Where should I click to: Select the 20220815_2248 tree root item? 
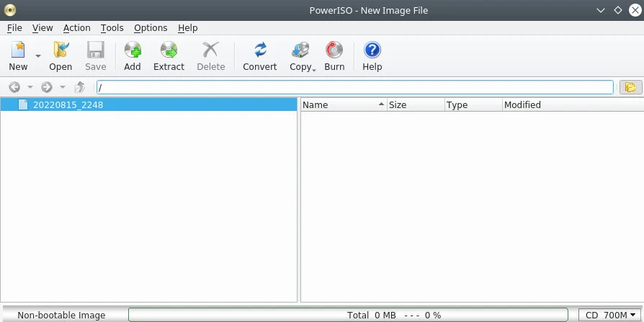[x=68, y=104]
